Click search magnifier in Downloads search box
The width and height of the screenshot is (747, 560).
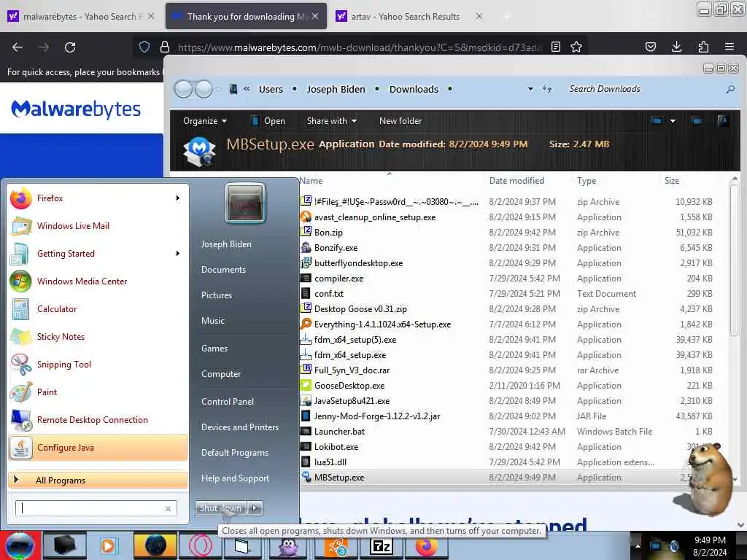(729, 89)
